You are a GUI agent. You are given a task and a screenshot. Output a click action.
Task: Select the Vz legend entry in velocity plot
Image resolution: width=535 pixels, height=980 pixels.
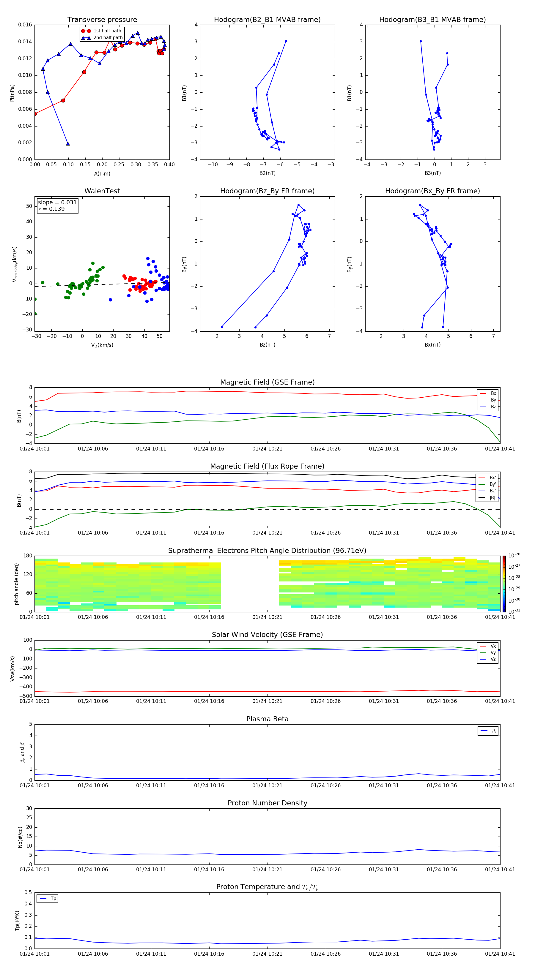click(488, 659)
